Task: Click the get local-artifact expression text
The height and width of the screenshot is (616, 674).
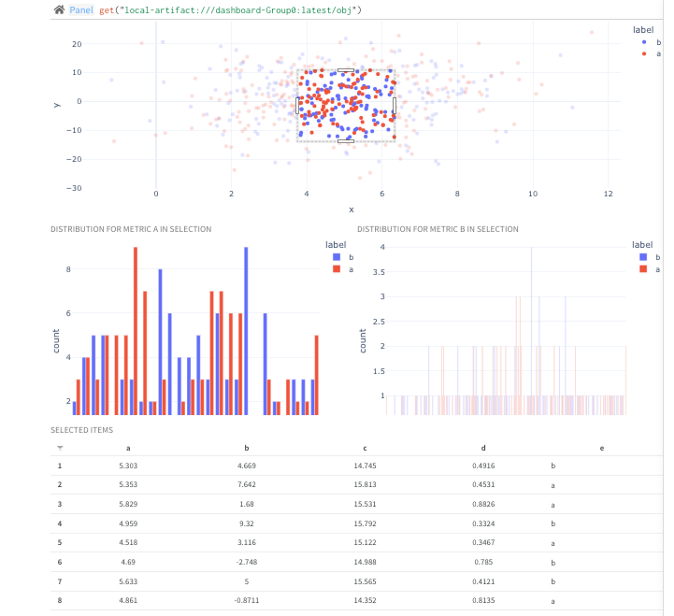Action: tap(230, 10)
